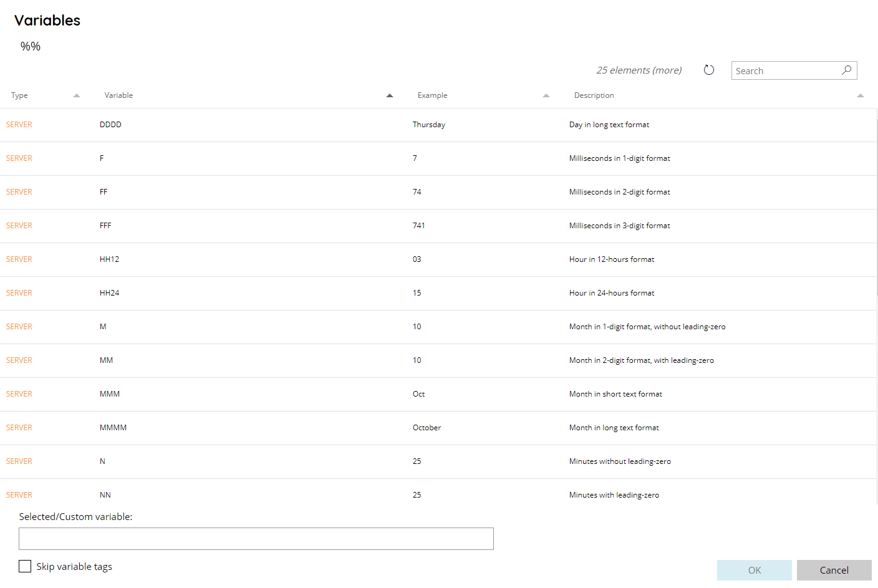This screenshot has height=588, width=878.
Task: Click the 'October' example cell
Action: 427,428
